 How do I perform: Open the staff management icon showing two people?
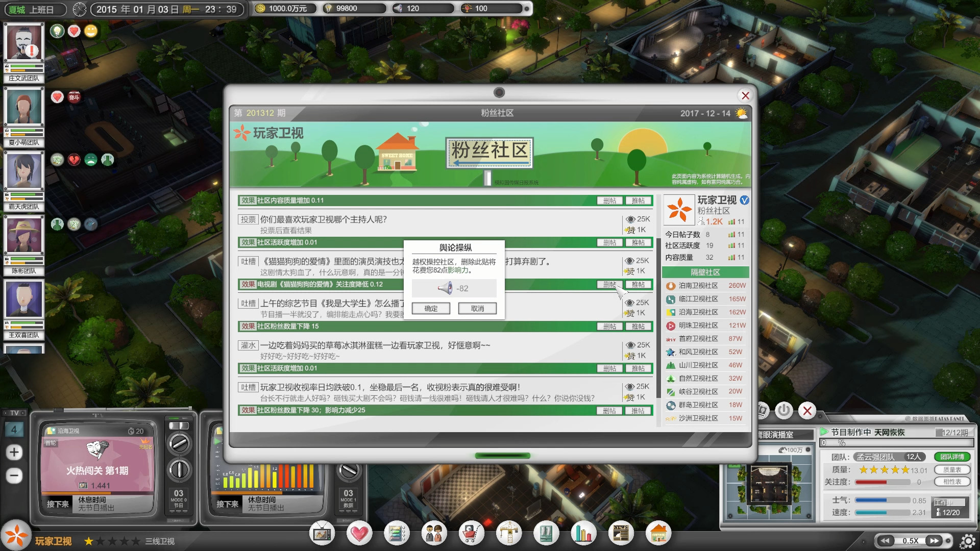pos(434,533)
